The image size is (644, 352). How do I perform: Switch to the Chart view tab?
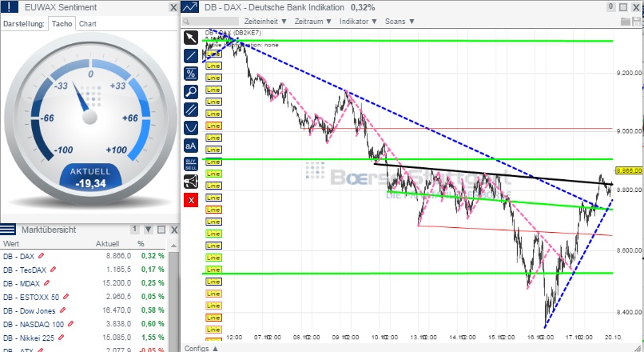point(87,24)
